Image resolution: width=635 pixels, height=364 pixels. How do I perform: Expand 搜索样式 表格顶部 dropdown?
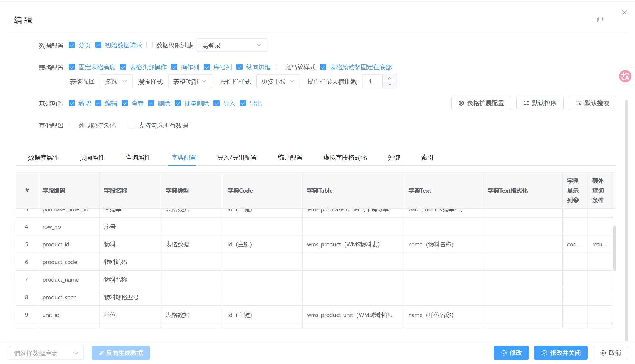pos(190,81)
